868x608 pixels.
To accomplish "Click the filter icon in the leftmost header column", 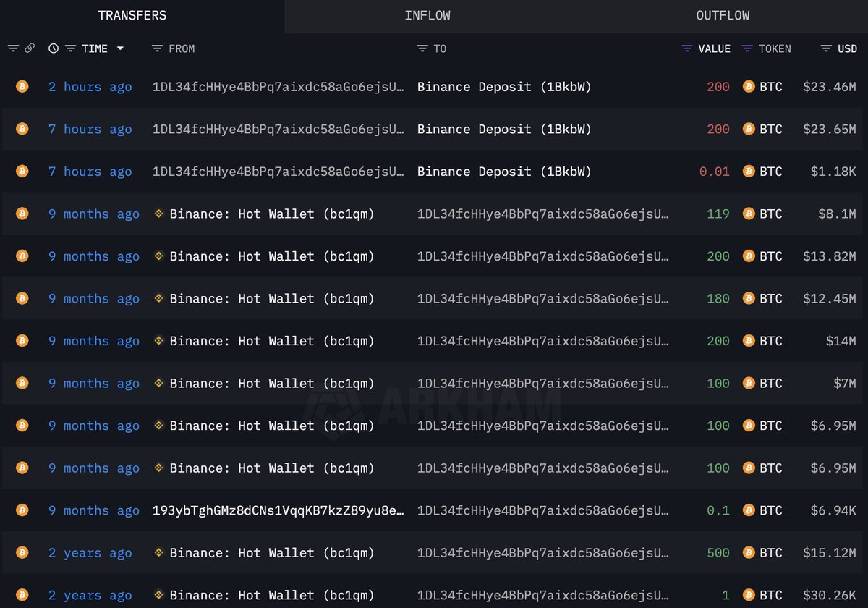I will (x=13, y=48).
